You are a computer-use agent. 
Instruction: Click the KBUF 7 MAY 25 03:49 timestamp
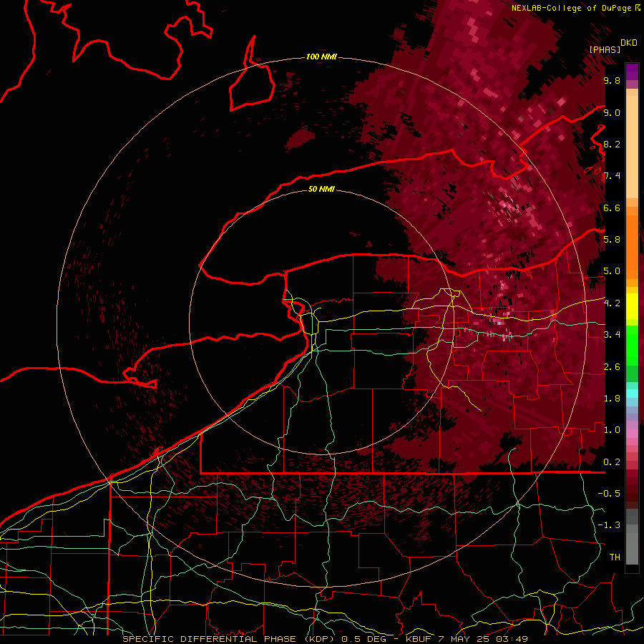[467, 639]
